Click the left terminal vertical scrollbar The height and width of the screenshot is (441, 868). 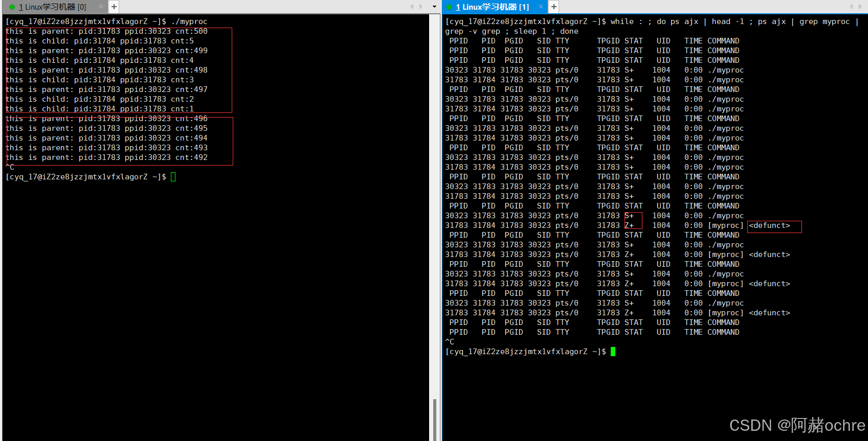435,419
